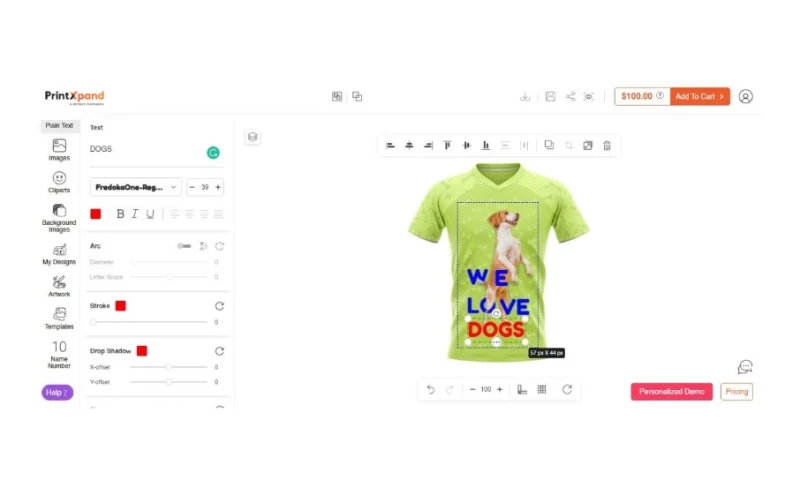Viewport: 800px width, 480px height.
Task: Reset the Stroke settings
Action: 219,306
